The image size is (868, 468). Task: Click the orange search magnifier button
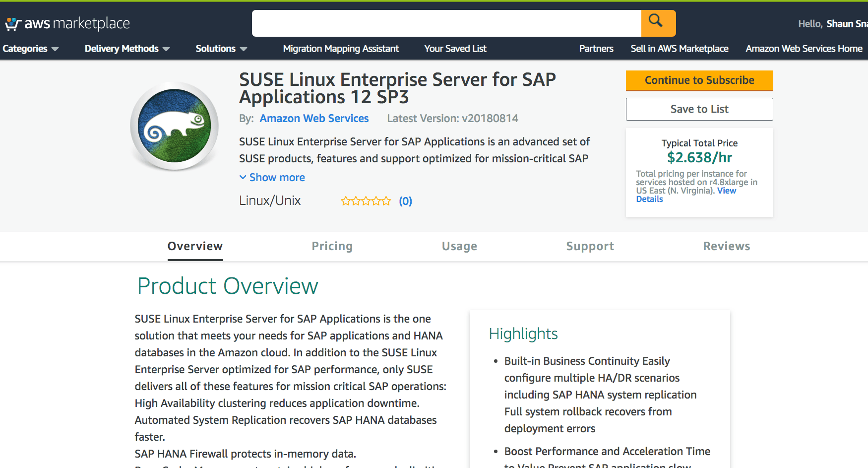[658, 23]
